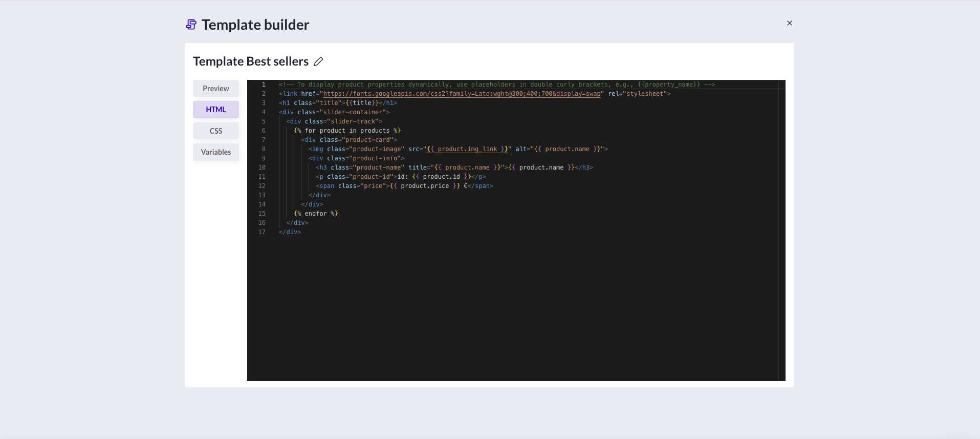Close the Template builder dialog
The height and width of the screenshot is (439, 980).
(789, 23)
